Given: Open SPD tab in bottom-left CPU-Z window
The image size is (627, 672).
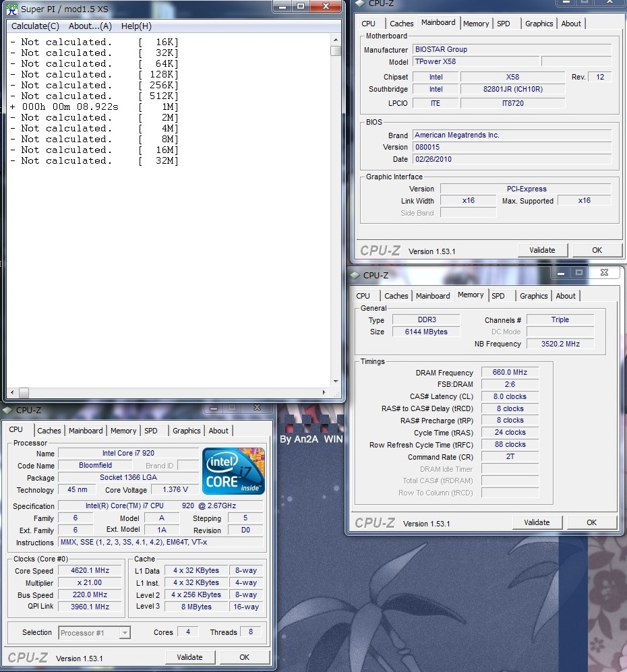Looking at the screenshot, I should pyautogui.click(x=151, y=431).
